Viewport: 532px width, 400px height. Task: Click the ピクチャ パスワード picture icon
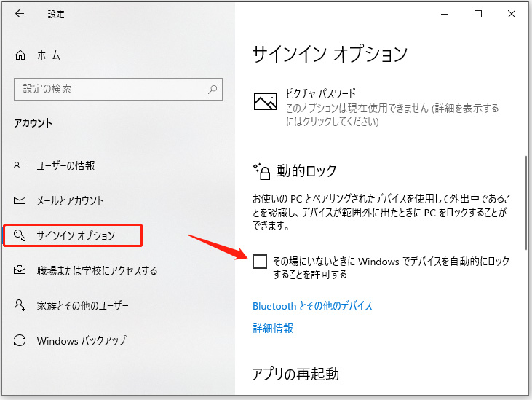click(x=266, y=101)
